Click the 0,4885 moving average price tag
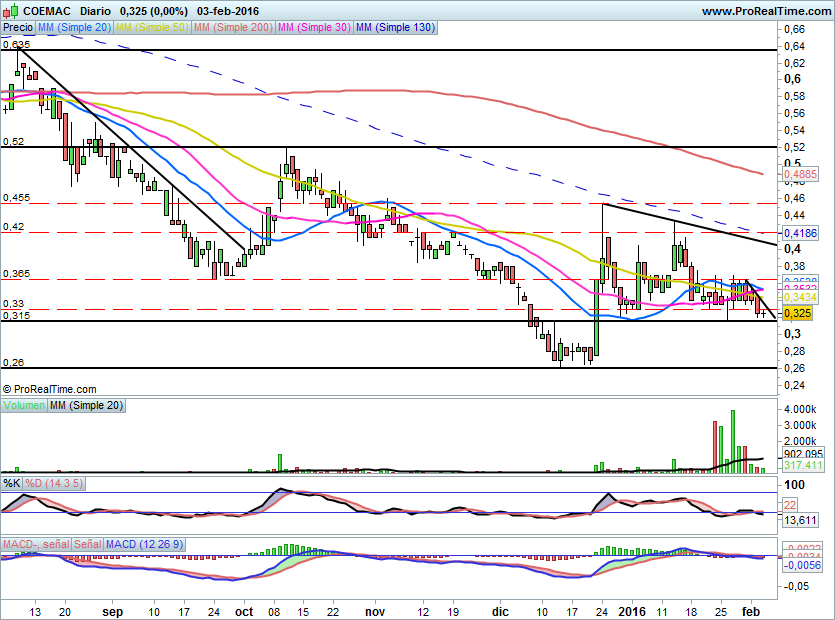 797,173
